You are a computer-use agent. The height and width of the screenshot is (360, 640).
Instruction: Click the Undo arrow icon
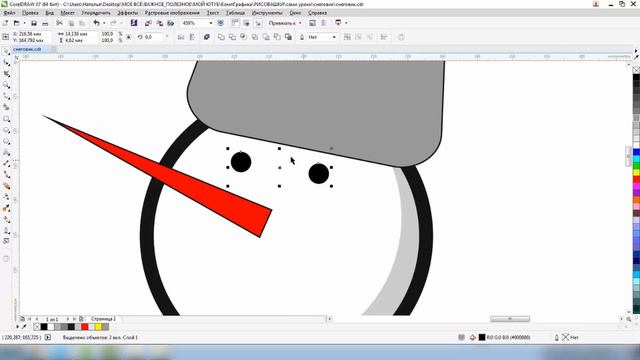pos(96,23)
